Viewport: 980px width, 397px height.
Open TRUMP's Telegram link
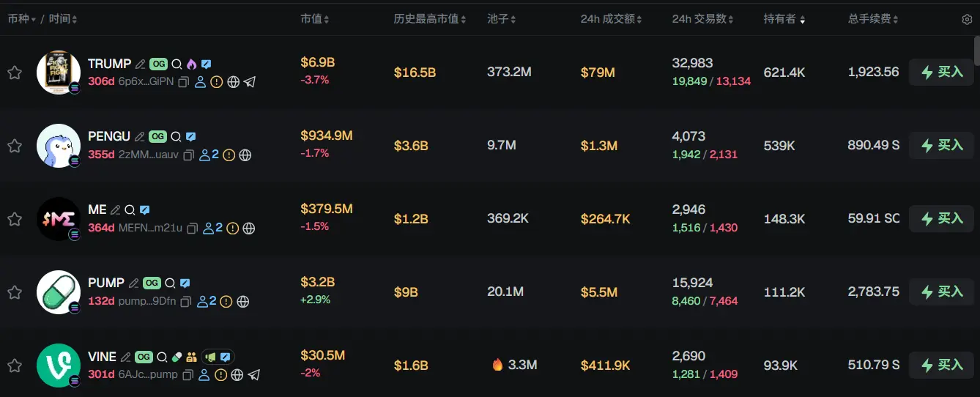(250, 82)
